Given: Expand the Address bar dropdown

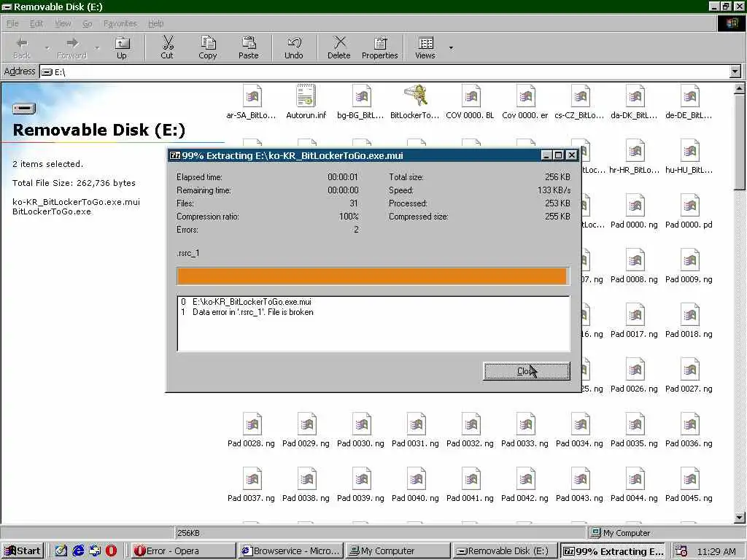Looking at the screenshot, I should (735, 72).
